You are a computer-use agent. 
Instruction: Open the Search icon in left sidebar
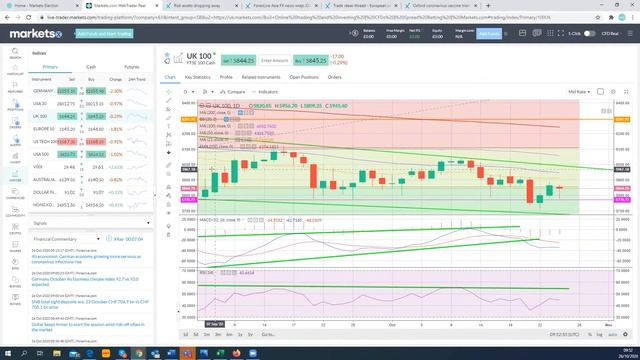pos(15,53)
